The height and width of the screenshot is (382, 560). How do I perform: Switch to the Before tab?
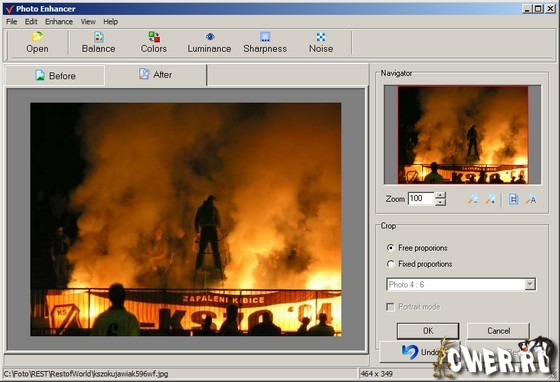point(55,76)
